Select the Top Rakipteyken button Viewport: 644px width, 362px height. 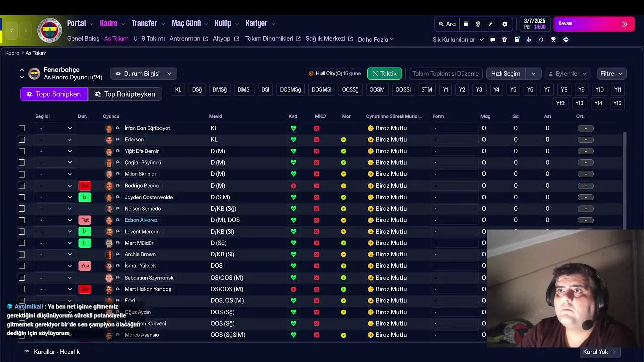(x=125, y=94)
